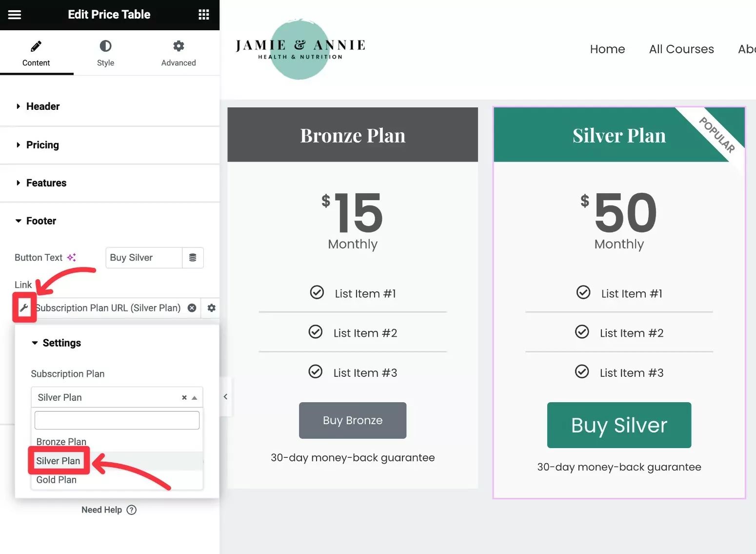
Task: Open the widgets grid panel icon
Action: point(204,15)
